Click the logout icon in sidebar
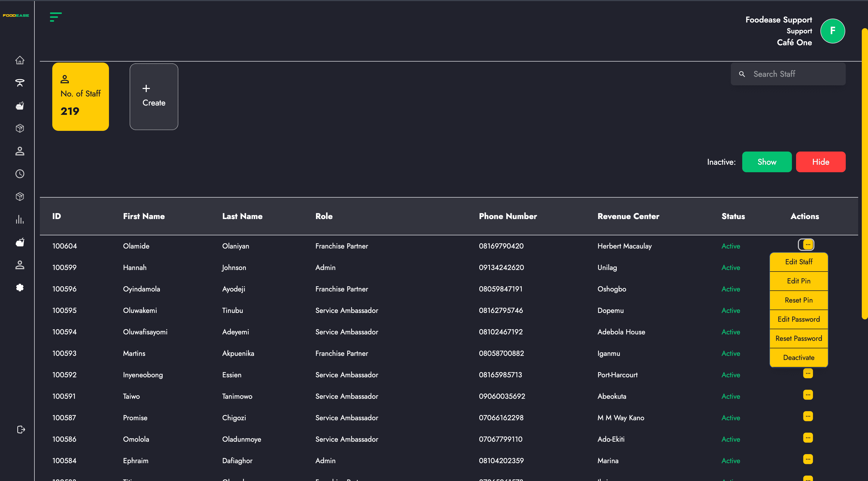This screenshot has height=481, width=868. point(21,430)
